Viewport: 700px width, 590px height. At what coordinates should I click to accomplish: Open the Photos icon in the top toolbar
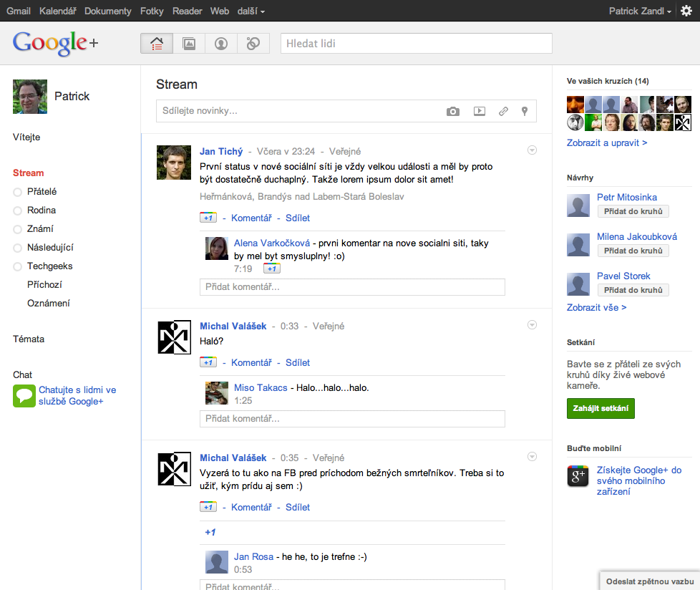[188, 43]
